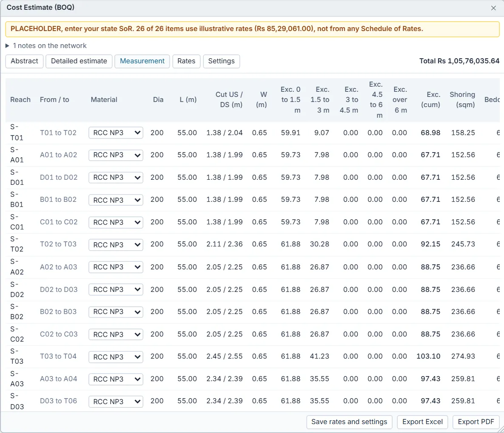Change material for T03 to T04 row
Image resolution: width=504 pixels, height=433 pixels.
pyautogui.click(x=116, y=357)
